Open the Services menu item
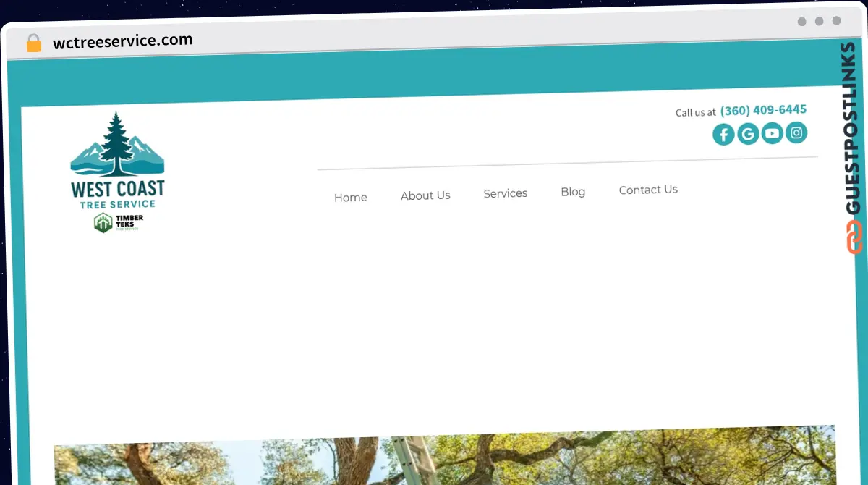 (x=506, y=193)
